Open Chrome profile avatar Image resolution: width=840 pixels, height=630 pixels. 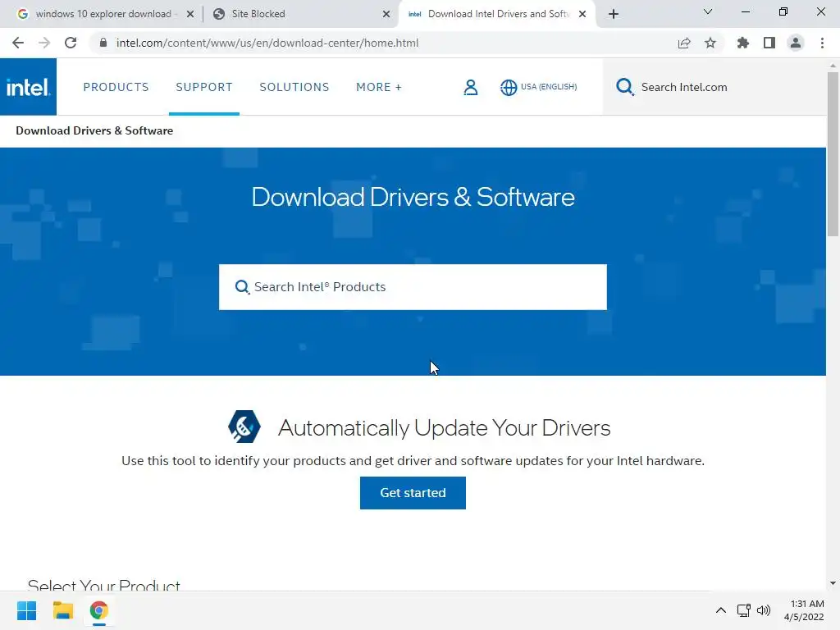(796, 43)
